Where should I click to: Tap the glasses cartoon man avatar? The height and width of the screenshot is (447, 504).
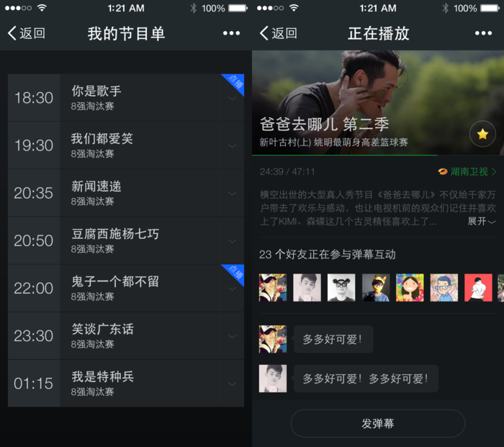(444, 288)
